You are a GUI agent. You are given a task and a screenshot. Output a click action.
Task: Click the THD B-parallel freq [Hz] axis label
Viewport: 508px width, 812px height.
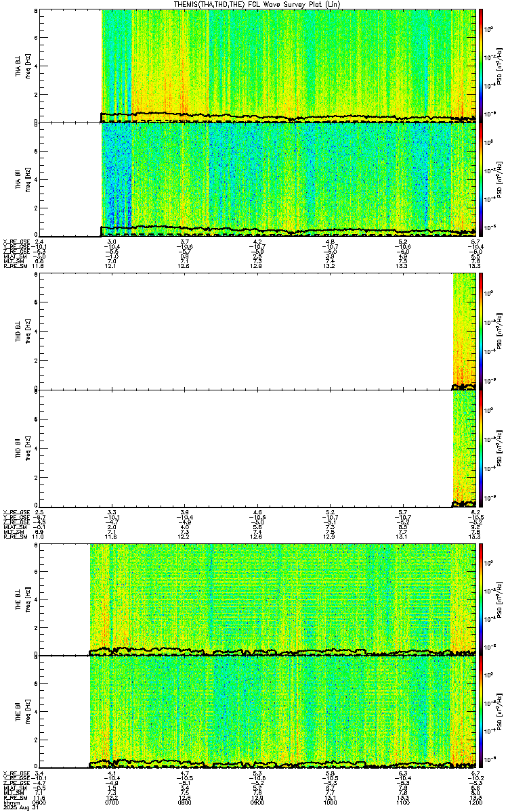pos(27,449)
